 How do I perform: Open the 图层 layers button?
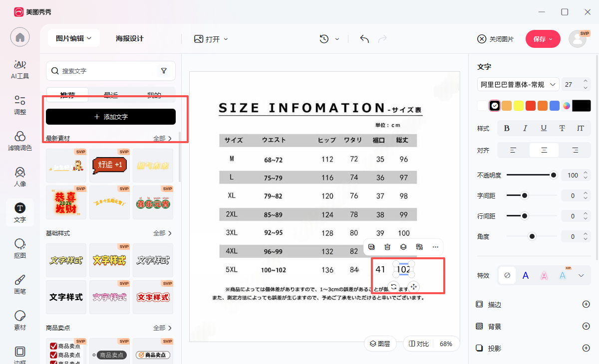pos(380,344)
